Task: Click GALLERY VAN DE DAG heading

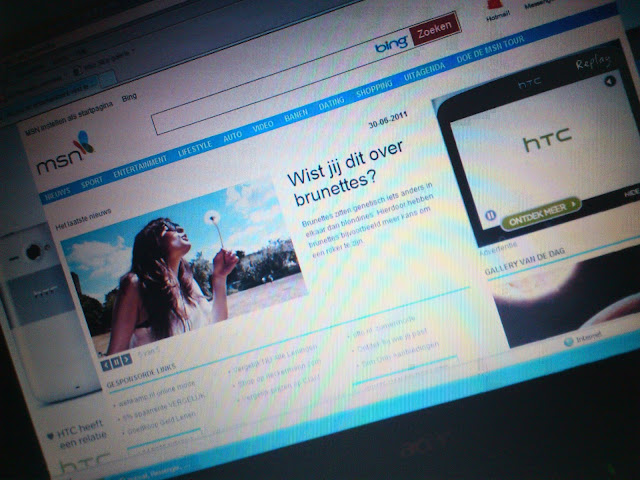Action: click(x=525, y=261)
